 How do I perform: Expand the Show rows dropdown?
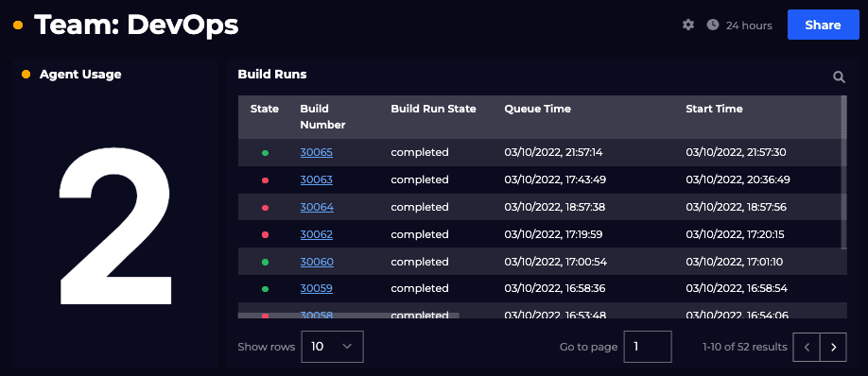332,347
